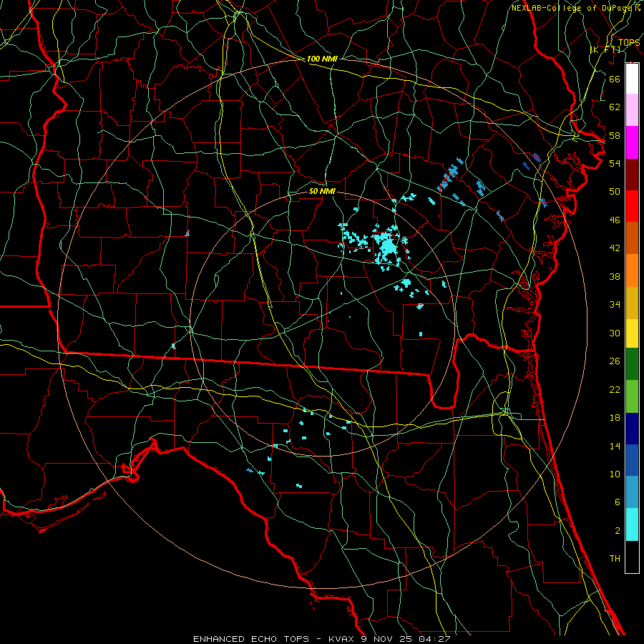Click the '50' legend value
Viewport: 644px width, 644px height.
point(615,192)
